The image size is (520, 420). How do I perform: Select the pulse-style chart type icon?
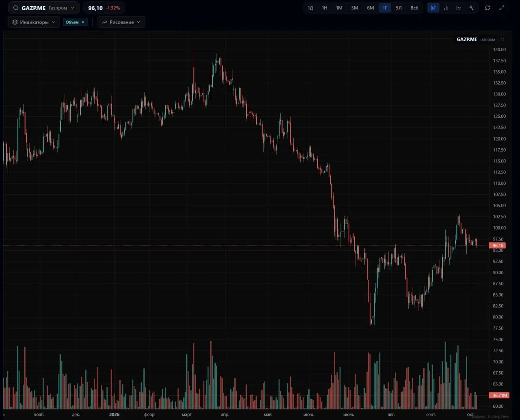[472, 8]
